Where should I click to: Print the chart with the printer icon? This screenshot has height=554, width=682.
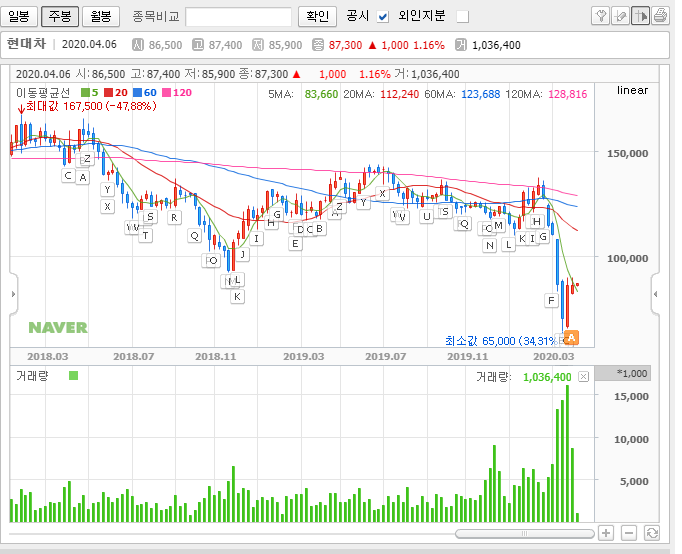pyautogui.click(x=660, y=16)
